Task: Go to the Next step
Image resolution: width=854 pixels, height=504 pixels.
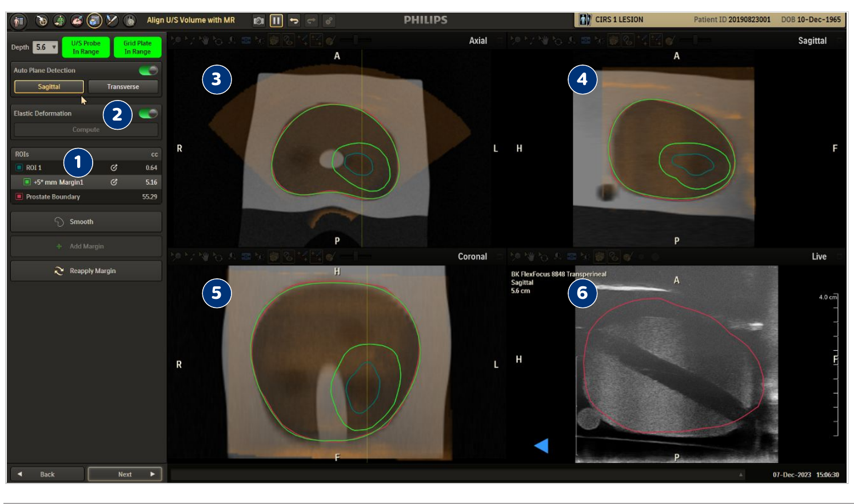Action: [125, 474]
